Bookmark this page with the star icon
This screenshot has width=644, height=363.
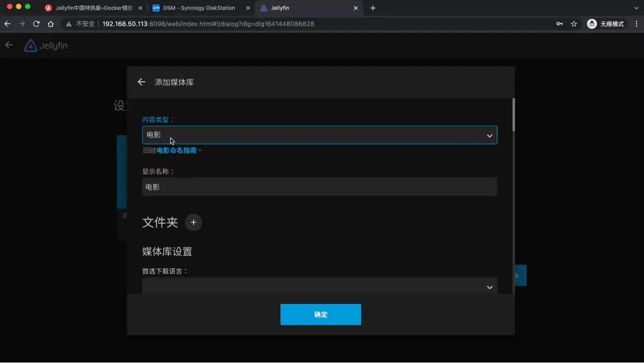point(574,24)
